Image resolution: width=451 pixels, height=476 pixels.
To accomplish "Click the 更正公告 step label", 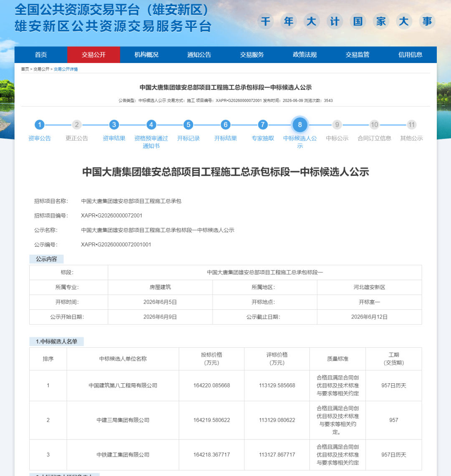I will click(x=77, y=139).
